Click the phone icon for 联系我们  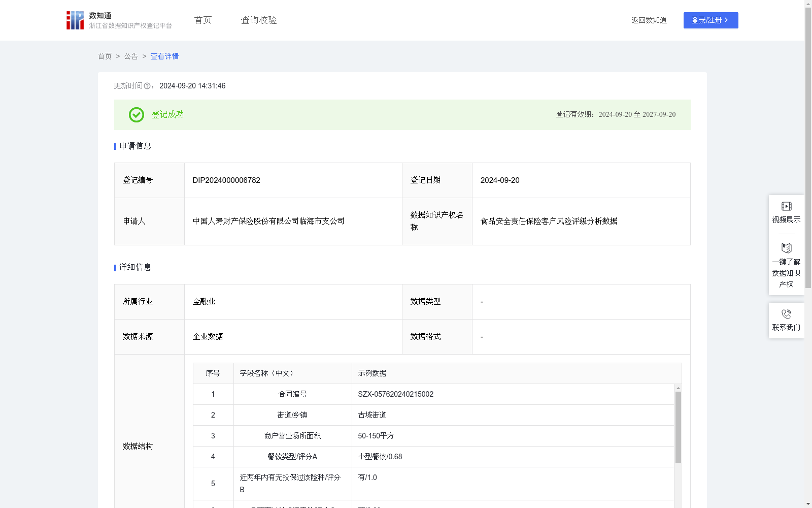(x=787, y=314)
